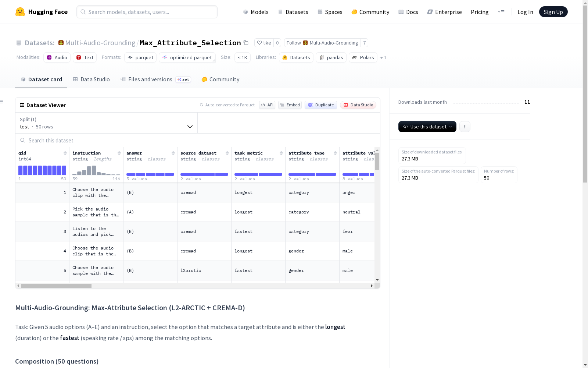Go to Models in top navigation

point(256,12)
